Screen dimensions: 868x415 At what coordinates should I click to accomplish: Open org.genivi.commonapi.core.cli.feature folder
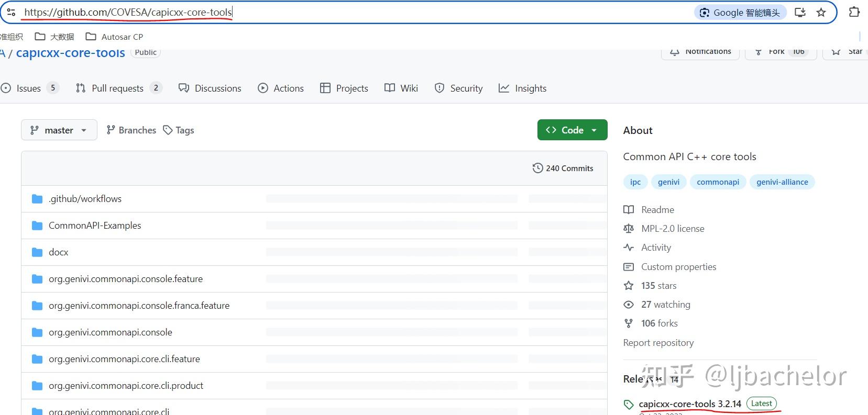pos(124,359)
